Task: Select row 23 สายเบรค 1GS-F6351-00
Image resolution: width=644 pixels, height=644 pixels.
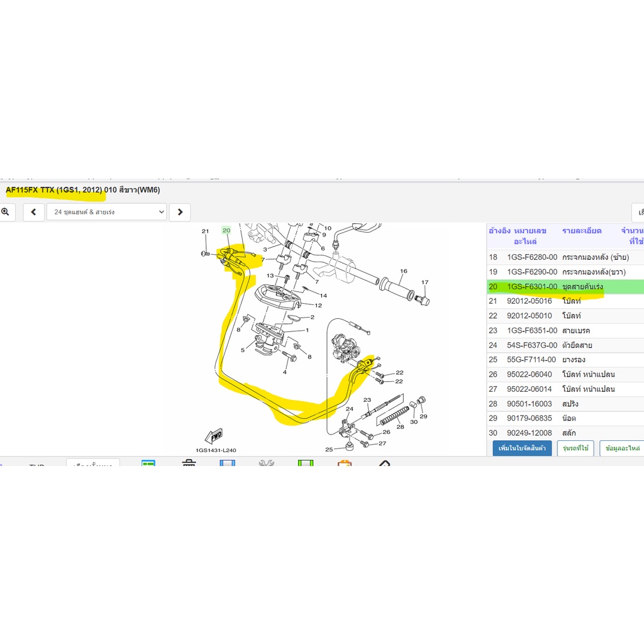Action: coord(565,331)
